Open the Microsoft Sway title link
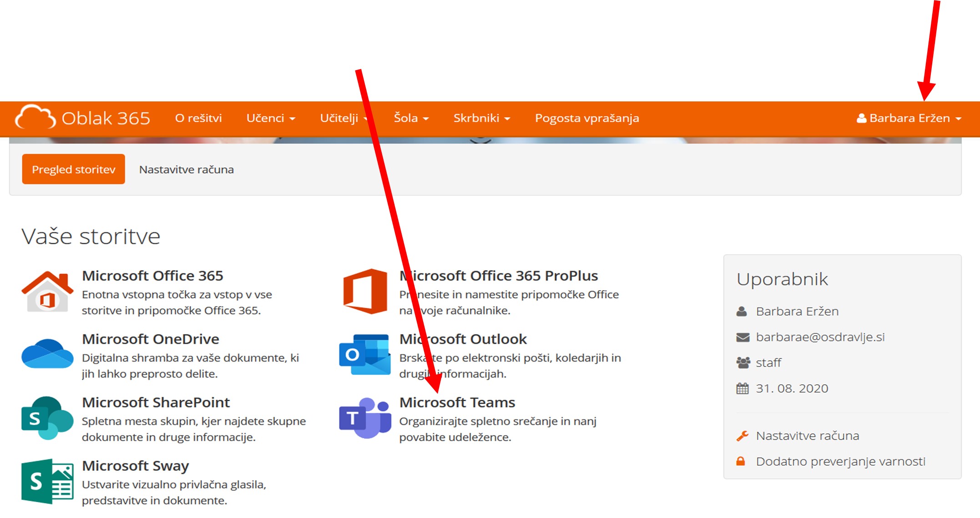 136,466
